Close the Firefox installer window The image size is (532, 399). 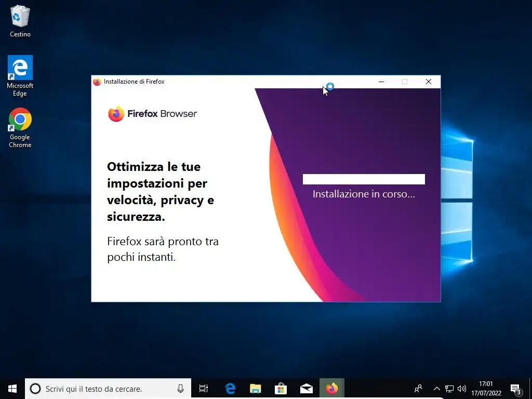[429, 82]
